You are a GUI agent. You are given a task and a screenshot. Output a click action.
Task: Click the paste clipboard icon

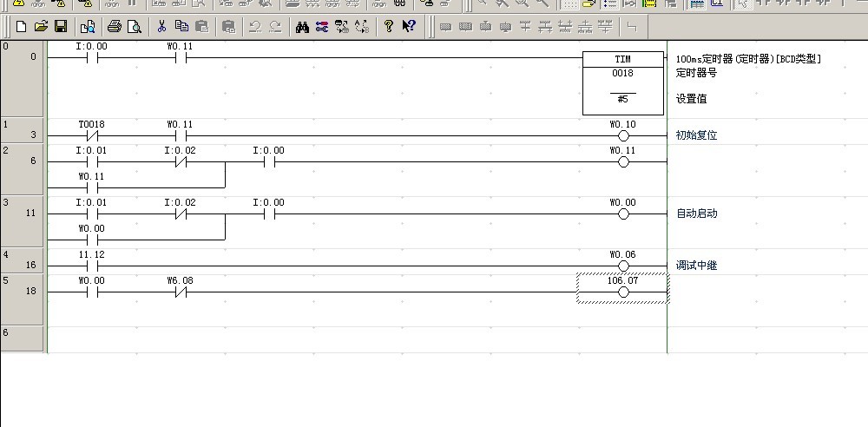pyautogui.click(x=201, y=27)
